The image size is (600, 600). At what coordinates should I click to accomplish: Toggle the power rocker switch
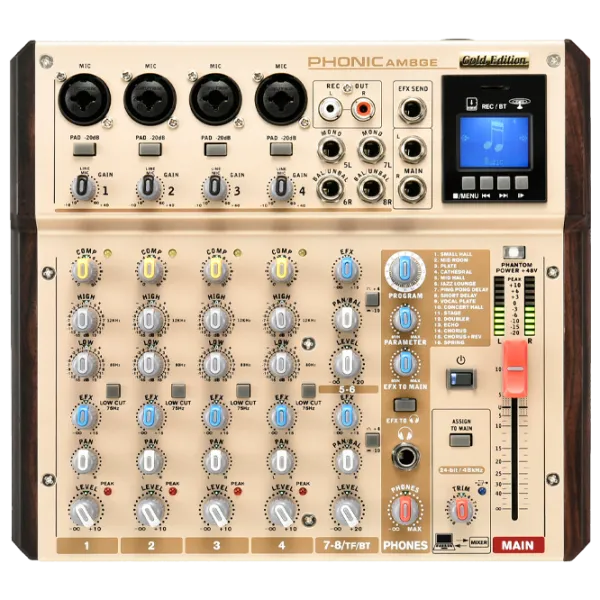click(x=459, y=378)
